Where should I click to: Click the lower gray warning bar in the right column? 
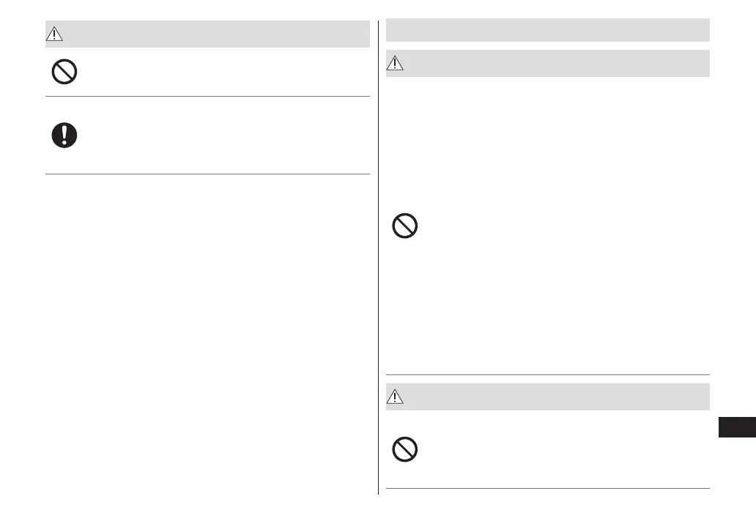coord(557,397)
